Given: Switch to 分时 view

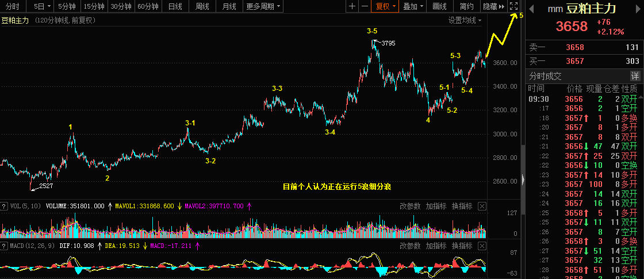Looking at the screenshot, I should (x=12, y=6).
